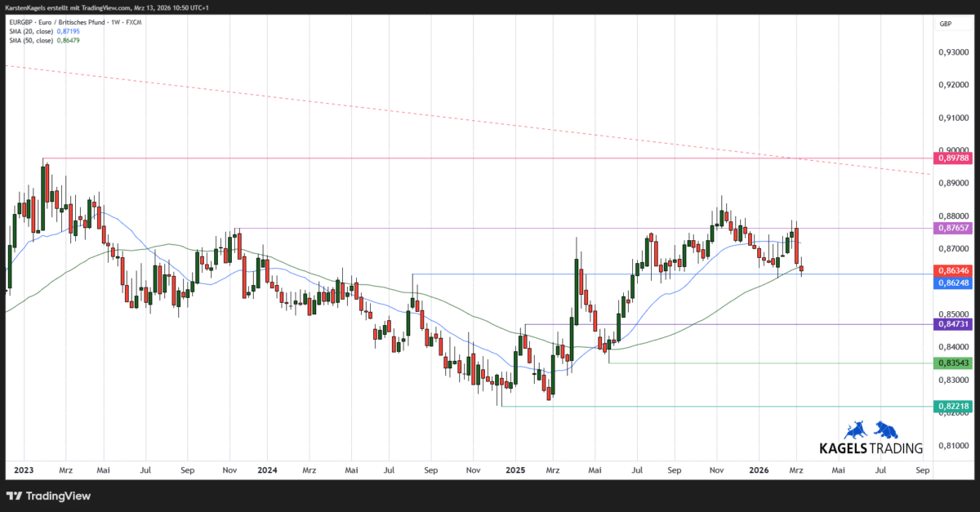Click the TradingView logo
Screen dimensions: 980x512
point(49,496)
